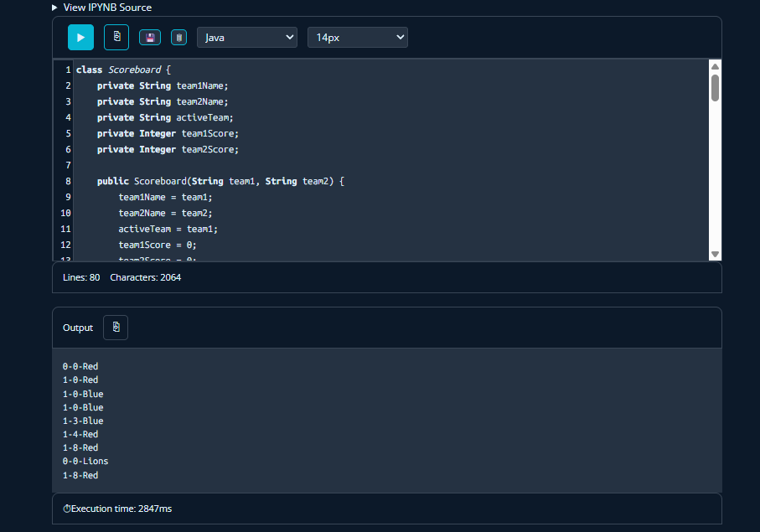The image size is (760, 532).
Task: Click the editor scrollbar up arrow
Action: 715,67
